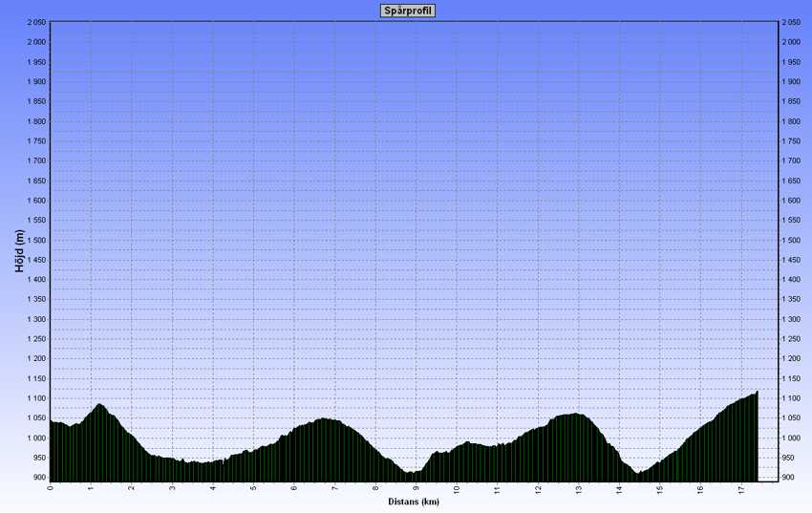Click 1 400 on the right height axis
Screen dimensions: 812x513
pos(791,280)
